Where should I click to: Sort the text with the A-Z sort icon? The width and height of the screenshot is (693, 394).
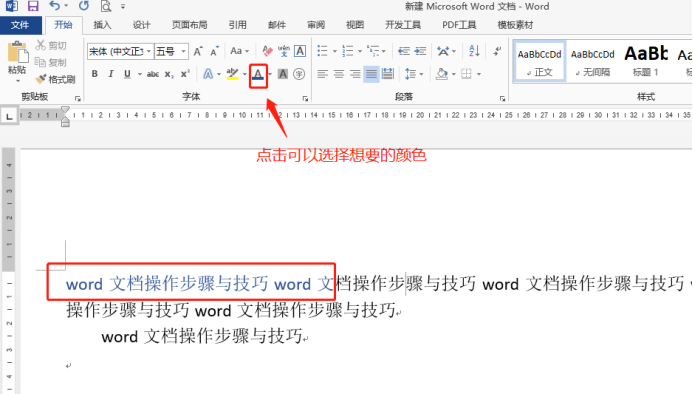pos(474,51)
